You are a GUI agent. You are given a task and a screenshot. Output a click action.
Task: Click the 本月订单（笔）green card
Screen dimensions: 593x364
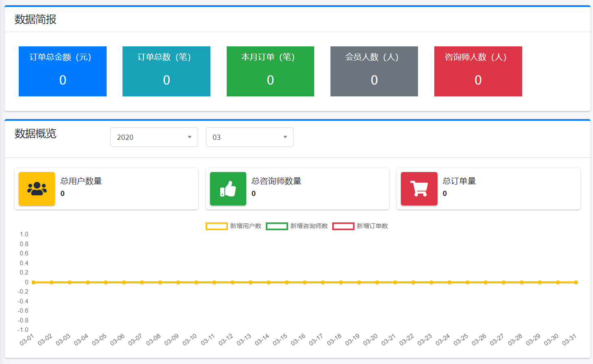click(270, 71)
